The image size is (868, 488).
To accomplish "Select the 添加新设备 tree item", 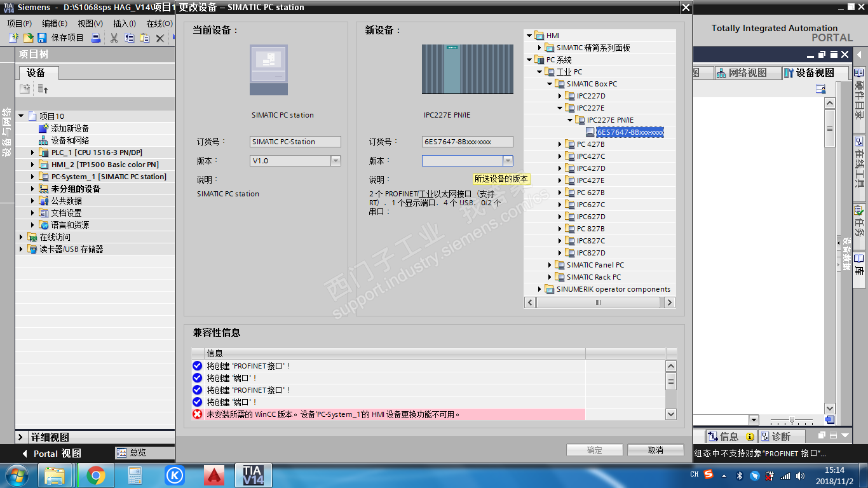I will [x=70, y=128].
